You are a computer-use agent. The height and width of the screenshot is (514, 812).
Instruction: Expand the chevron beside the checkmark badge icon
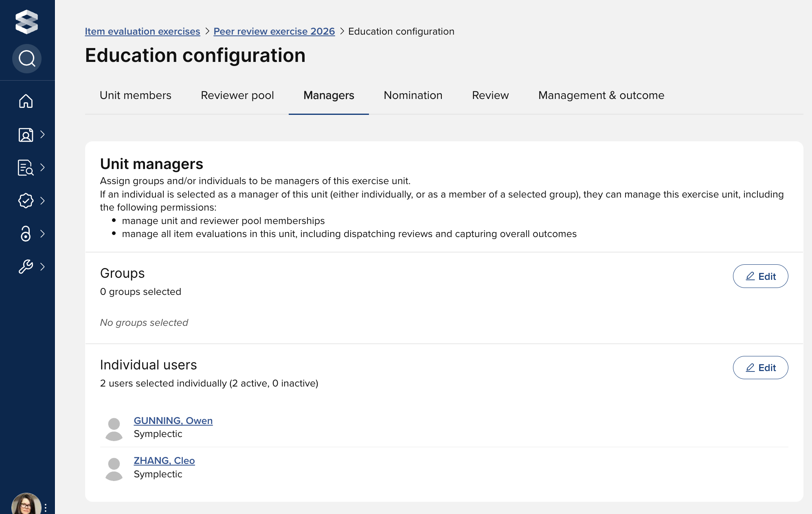42,200
